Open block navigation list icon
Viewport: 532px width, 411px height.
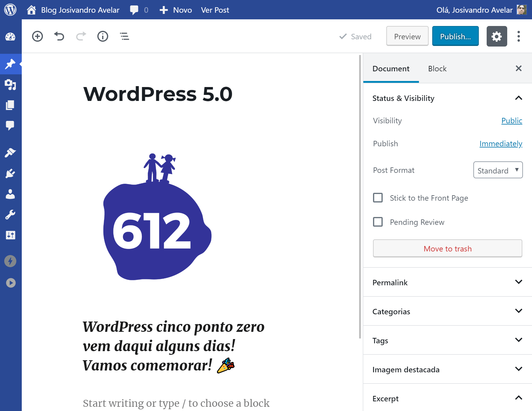[125, 37]
